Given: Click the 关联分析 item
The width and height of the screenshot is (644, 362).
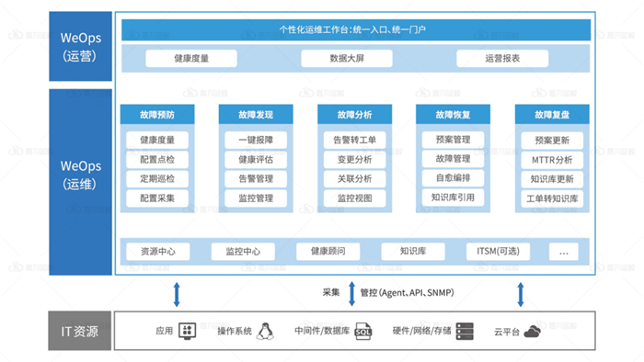Looking at the screenshot, I should click(x=354, y=179).
